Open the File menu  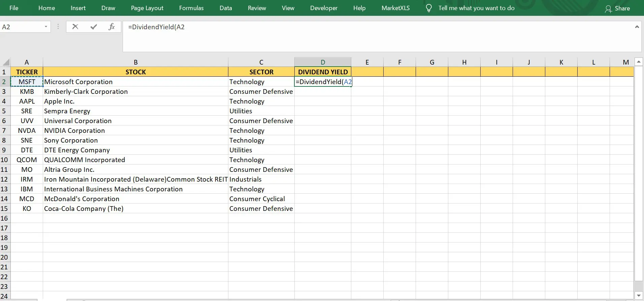coord(14,8)
